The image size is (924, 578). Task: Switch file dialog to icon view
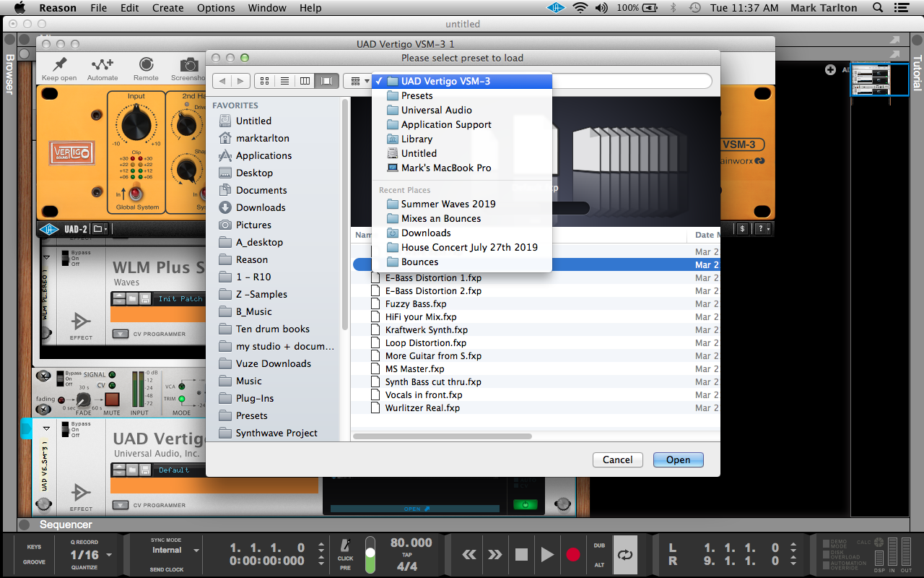click(264, 81)
